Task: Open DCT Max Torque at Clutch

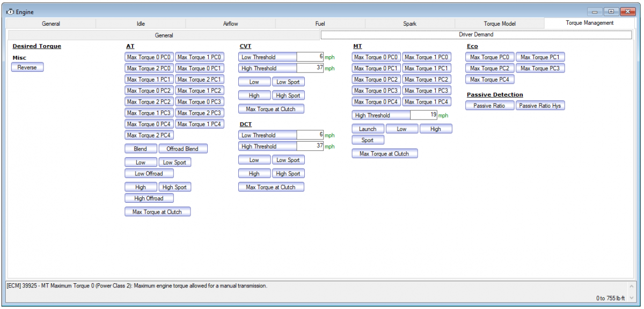Action: 271,187
